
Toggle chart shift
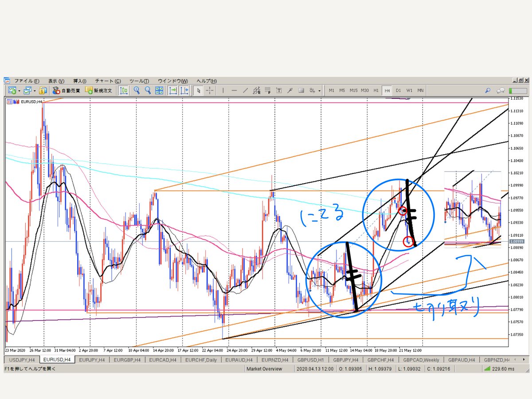tap(184, 90)
